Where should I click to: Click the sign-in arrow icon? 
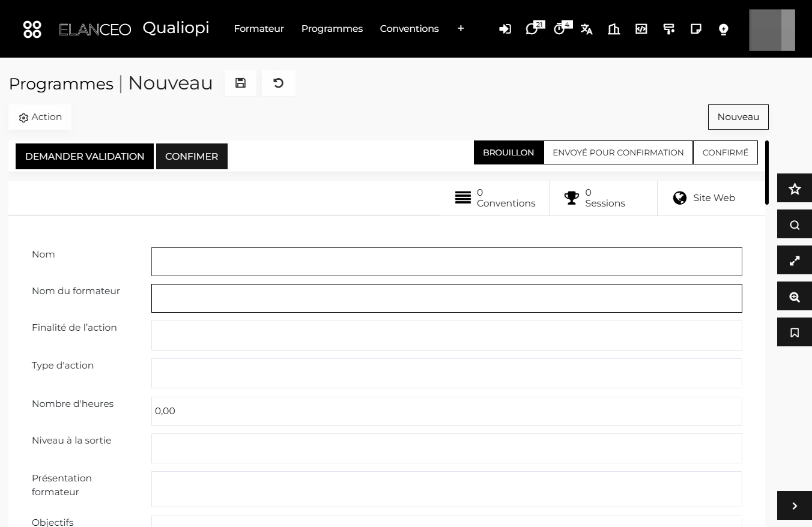point(505,29)
